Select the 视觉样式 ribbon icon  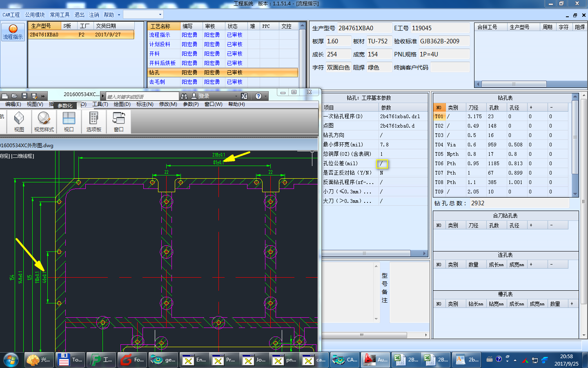click(x=44, y=122)
